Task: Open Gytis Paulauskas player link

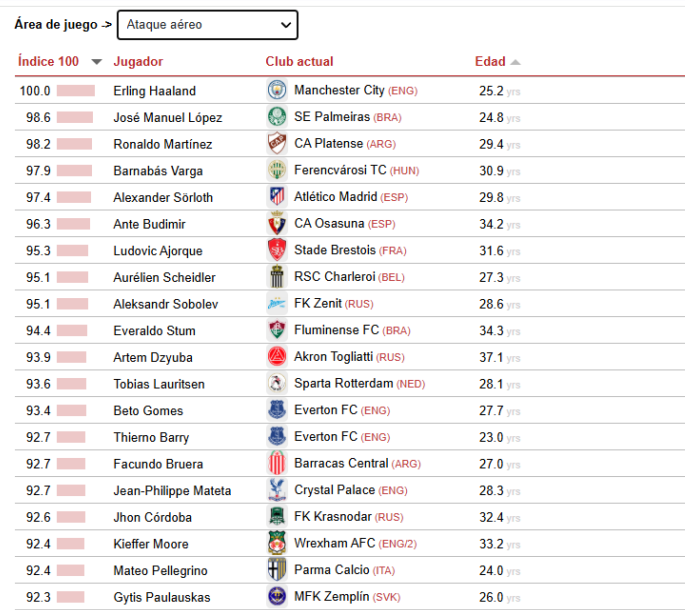Action: 162,597
